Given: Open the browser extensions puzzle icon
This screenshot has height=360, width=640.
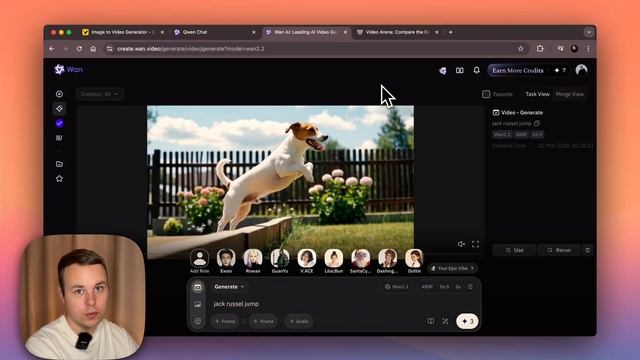Looking at the screenshot, I should (540, 49).
